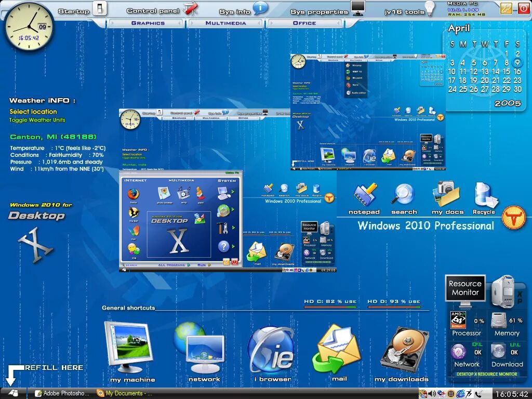Click red power button in start menu preview

click(x=234, y=262)
